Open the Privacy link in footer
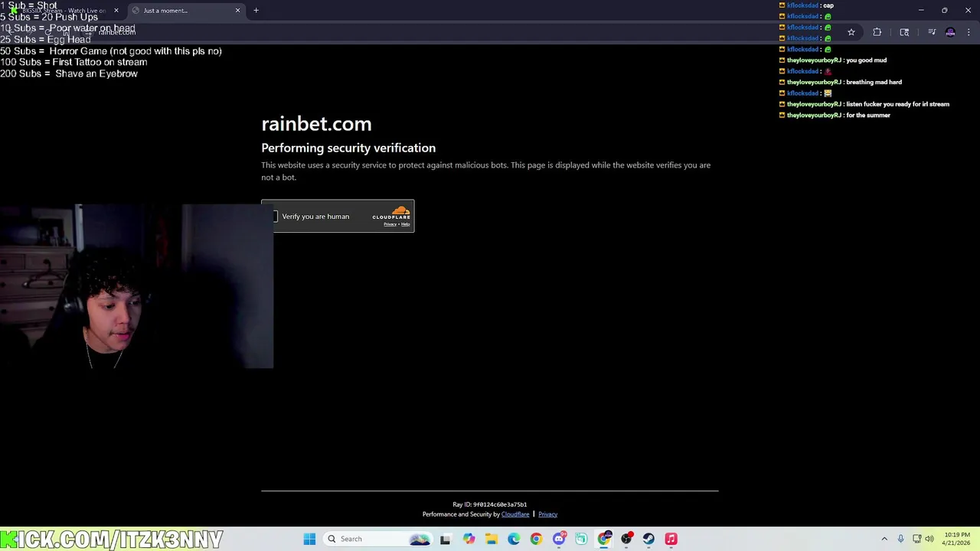The width and height of the screenshot is (980, 551). [x=547, y=514]
